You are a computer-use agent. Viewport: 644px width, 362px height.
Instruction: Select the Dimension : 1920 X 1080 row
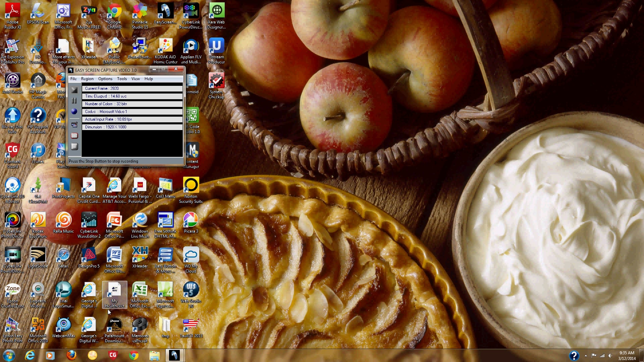click(132, 127)
